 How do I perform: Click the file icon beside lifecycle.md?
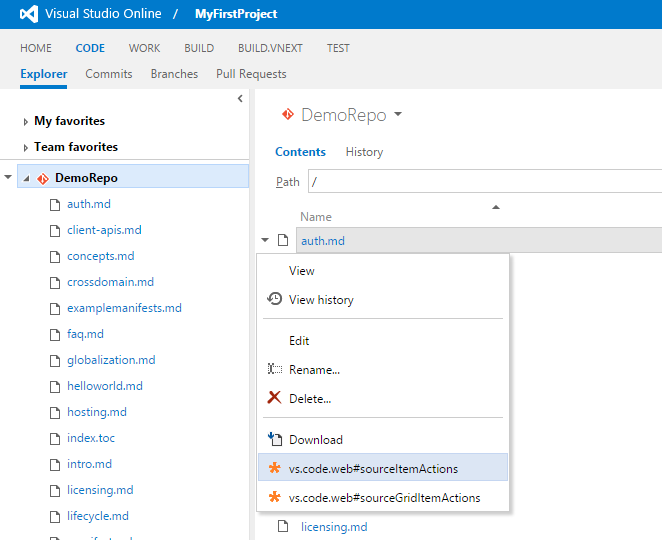55,517
